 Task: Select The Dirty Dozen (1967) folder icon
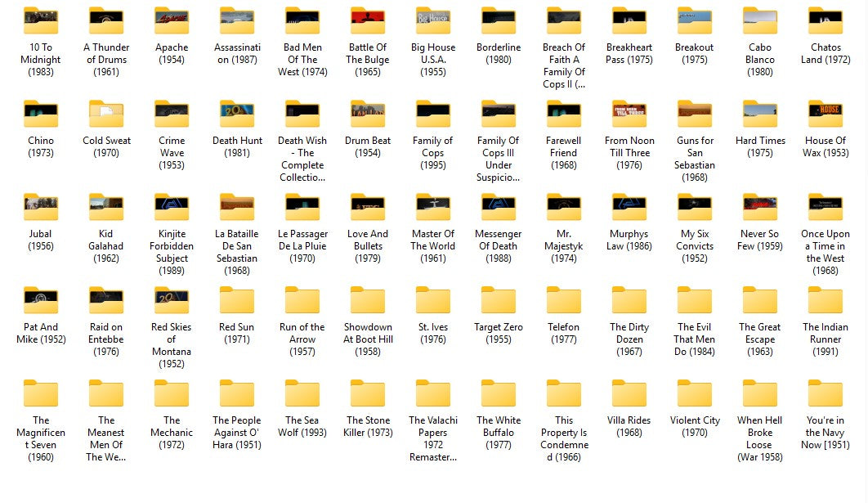click(x=629, y=300)
